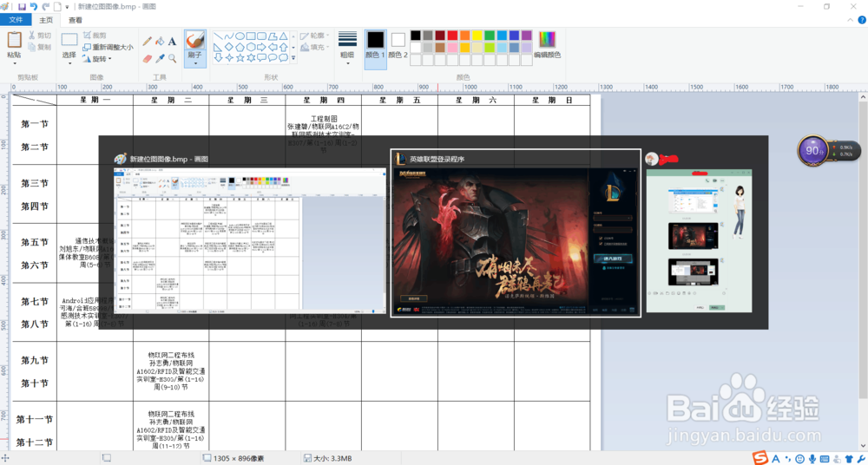Activate Color 2 (颜色 2) selector
Image resolution: width=868 pixels, height=465 pixels.
click(398, 45)
